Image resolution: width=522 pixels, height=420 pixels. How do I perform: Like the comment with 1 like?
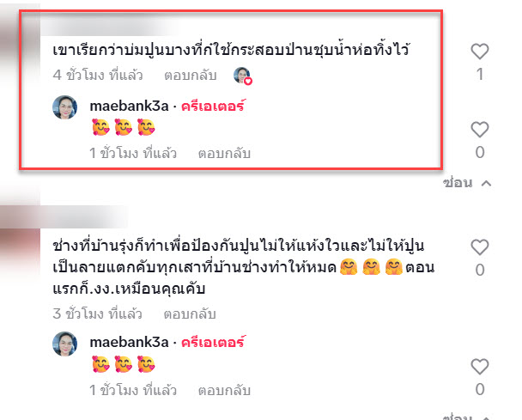coord(479,52)
